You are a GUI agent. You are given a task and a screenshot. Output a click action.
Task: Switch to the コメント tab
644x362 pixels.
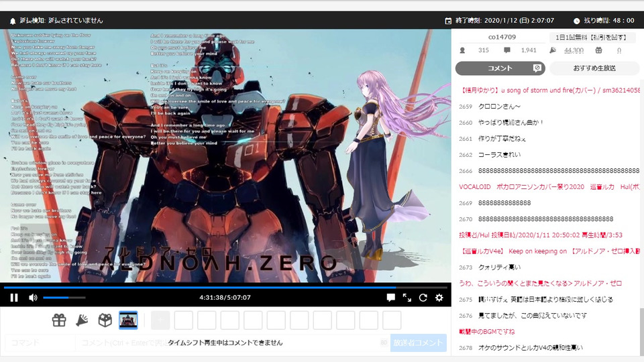coord(500,68)
